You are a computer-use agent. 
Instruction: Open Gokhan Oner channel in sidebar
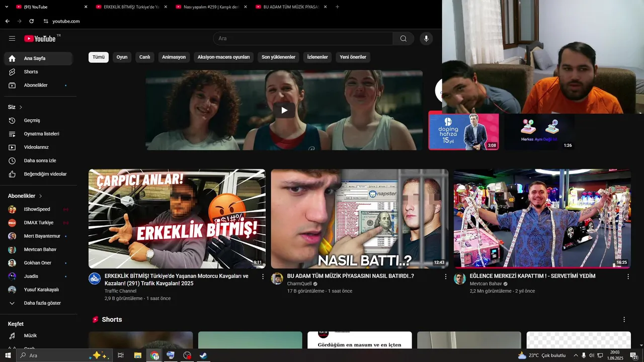coord(38,263)
